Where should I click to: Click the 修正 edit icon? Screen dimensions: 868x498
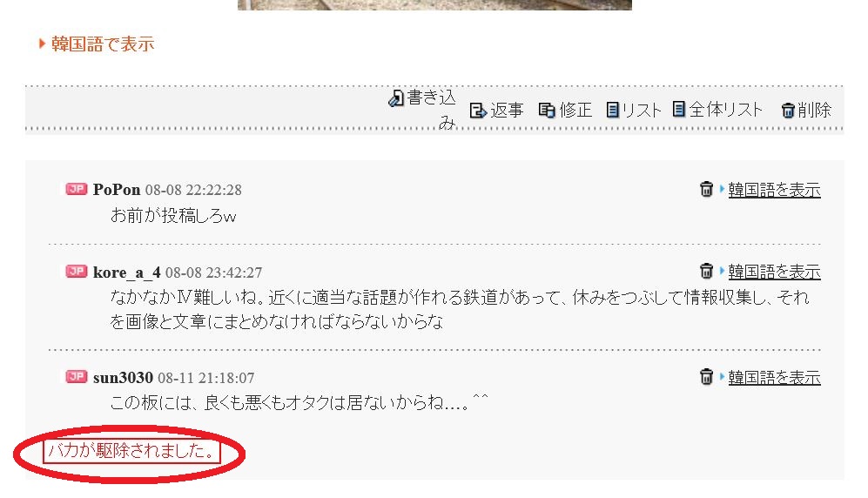547,110
